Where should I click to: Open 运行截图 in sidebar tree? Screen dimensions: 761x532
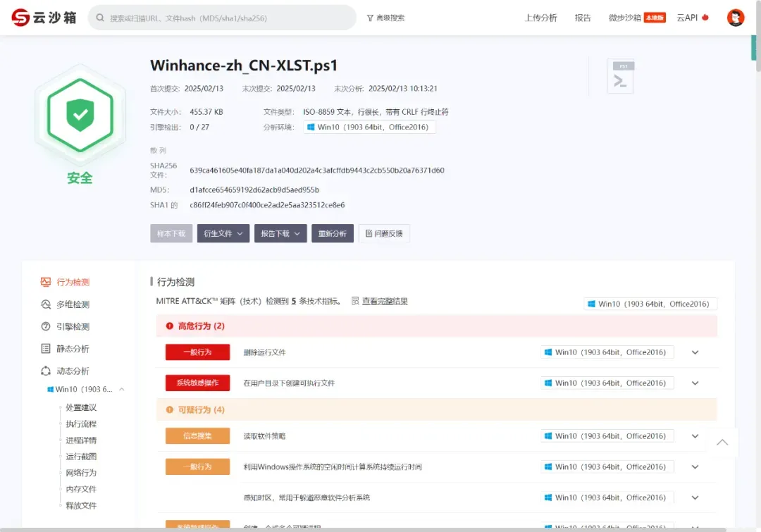click(81, 457)
